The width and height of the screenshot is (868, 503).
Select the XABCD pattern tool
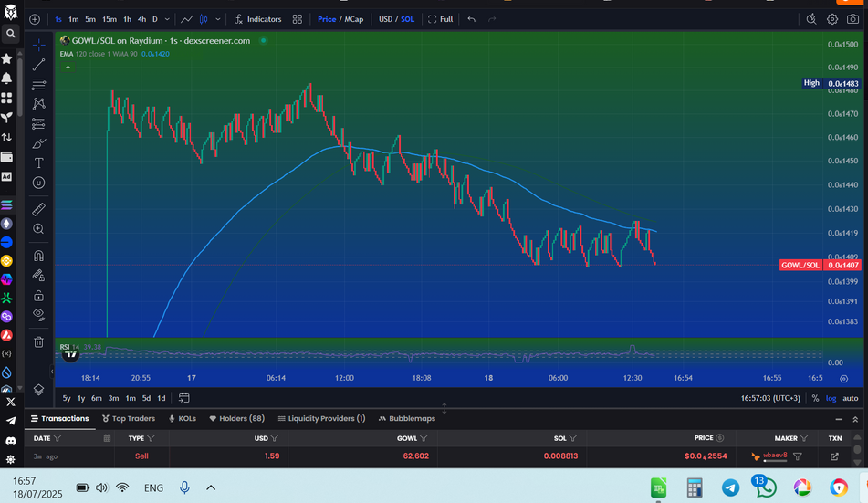(38, 103)
